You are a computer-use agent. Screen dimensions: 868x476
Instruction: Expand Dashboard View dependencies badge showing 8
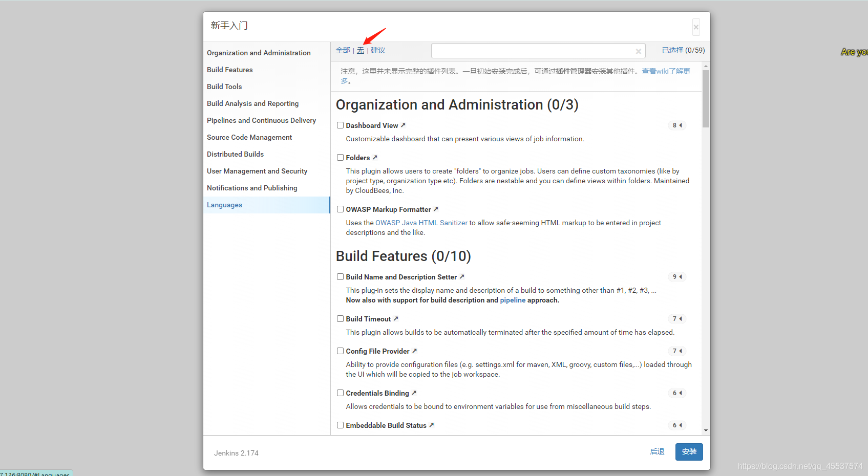tap(677, 125)
